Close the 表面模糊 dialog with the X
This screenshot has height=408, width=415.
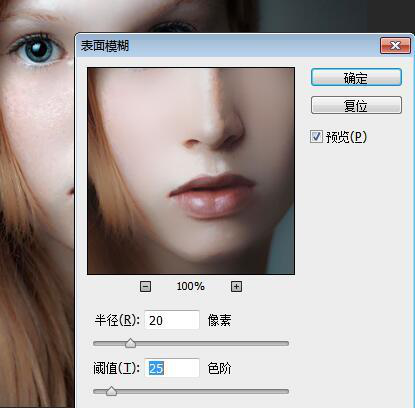click(x=395, y=45)
